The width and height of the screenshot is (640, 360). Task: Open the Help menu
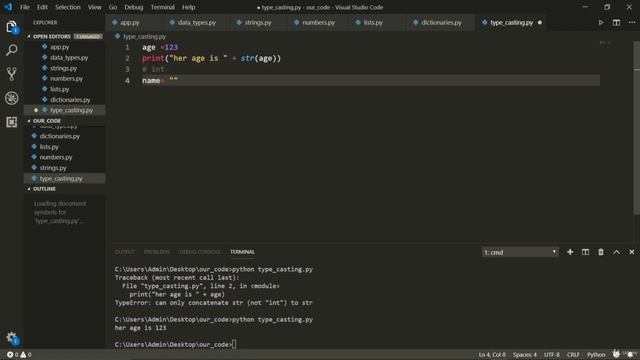click(188, 7)
